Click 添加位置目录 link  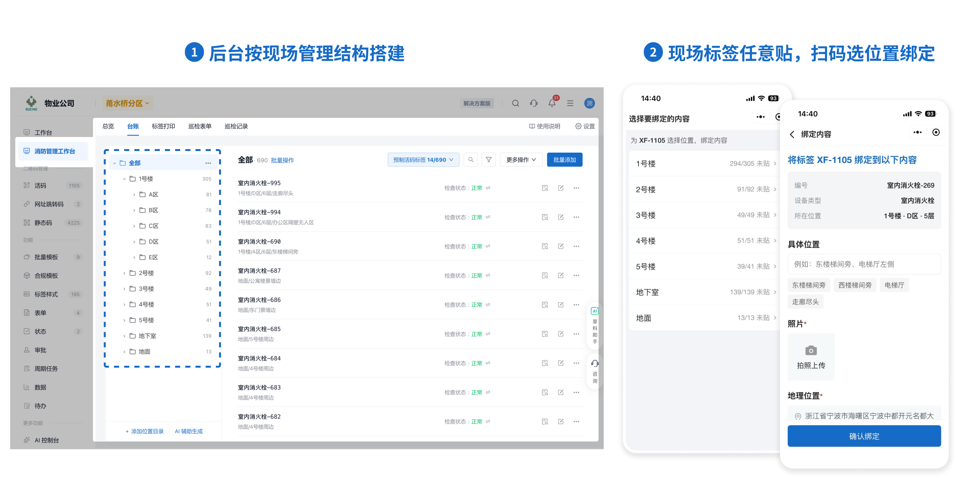(145, 431)
